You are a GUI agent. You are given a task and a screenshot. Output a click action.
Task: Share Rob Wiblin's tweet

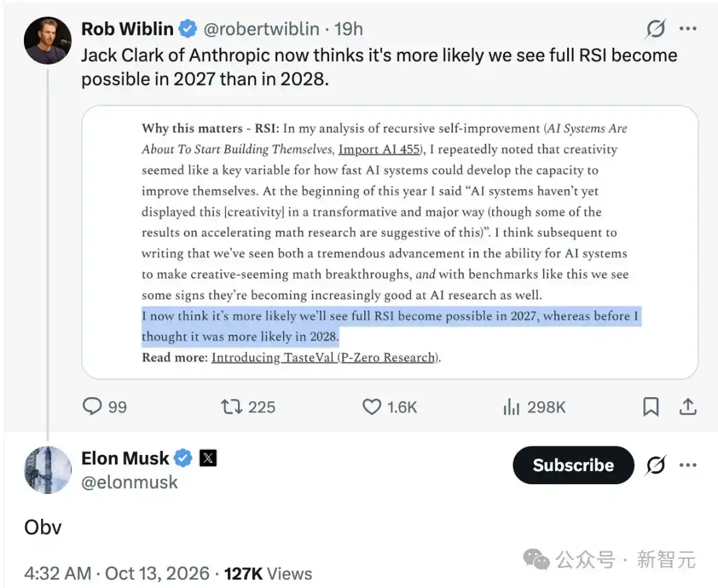point(688,406)
